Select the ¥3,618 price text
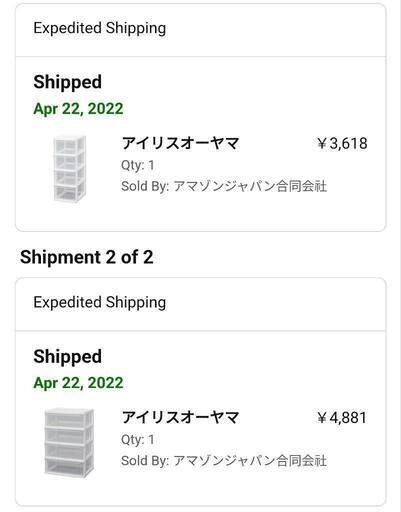Image resolution: width=401 pixels, height=512 pixels. [342, 144]
